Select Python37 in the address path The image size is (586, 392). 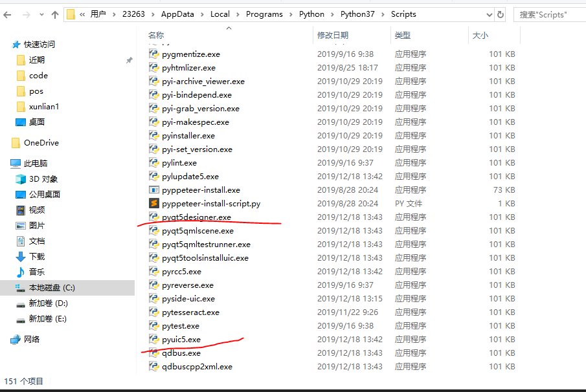point(357,14)
